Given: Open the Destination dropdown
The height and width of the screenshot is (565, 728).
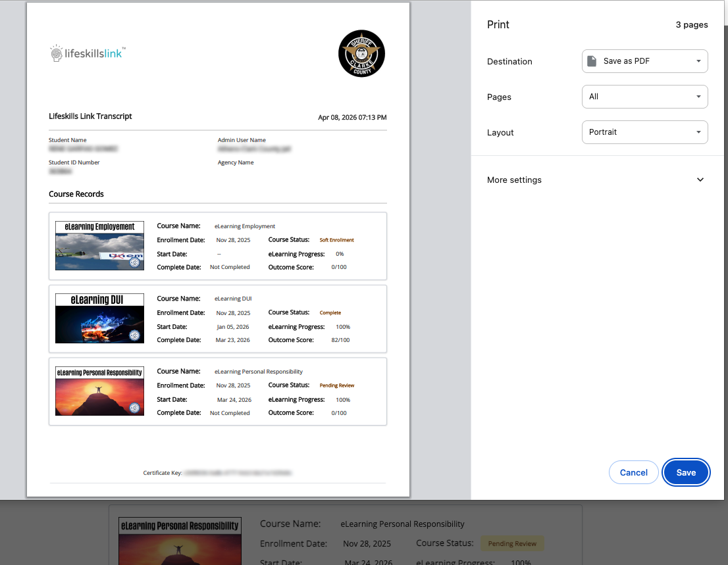Looking at the screenshot, I should [x=644, y=61].
